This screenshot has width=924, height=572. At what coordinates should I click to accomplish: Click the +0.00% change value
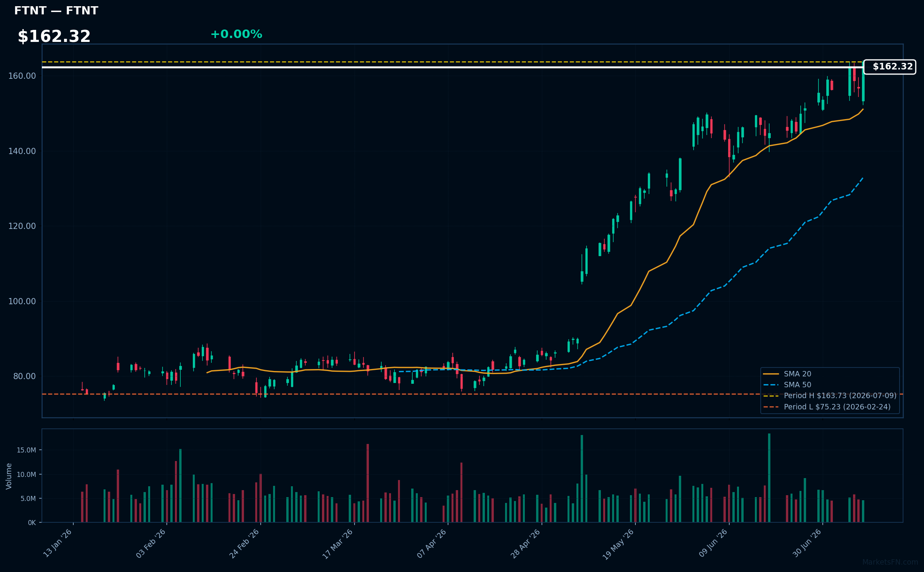236,34
